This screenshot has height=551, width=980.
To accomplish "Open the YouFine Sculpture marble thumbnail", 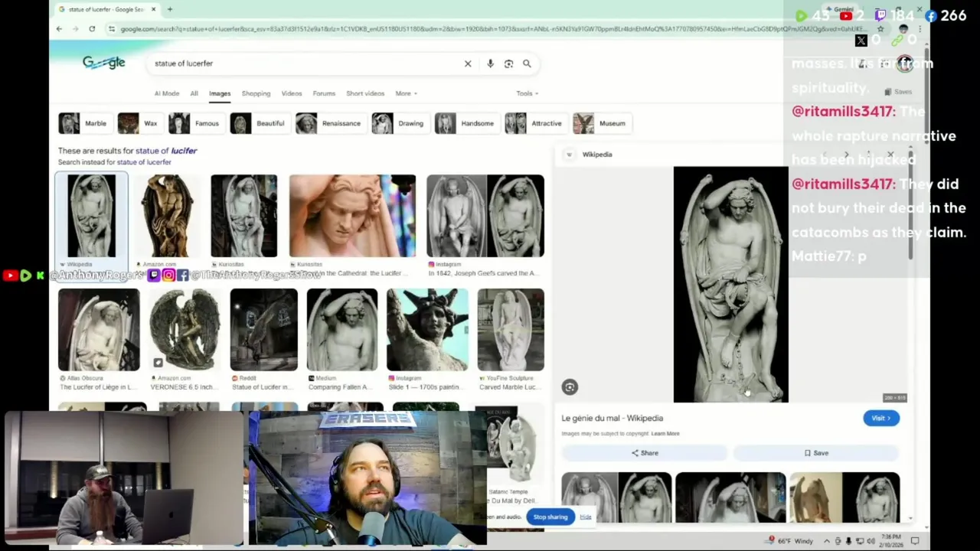I will coord(511,329).
